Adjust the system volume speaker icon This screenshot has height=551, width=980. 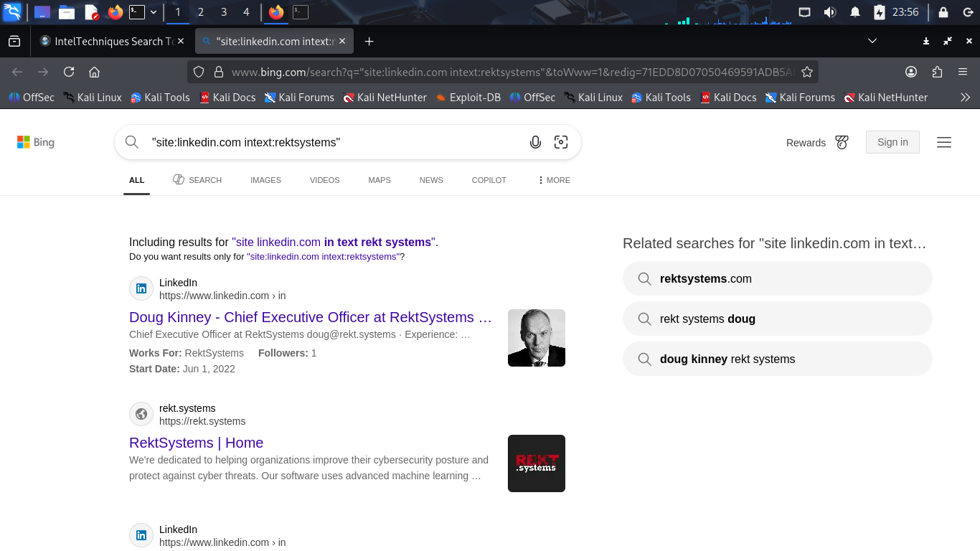(830, 12)
